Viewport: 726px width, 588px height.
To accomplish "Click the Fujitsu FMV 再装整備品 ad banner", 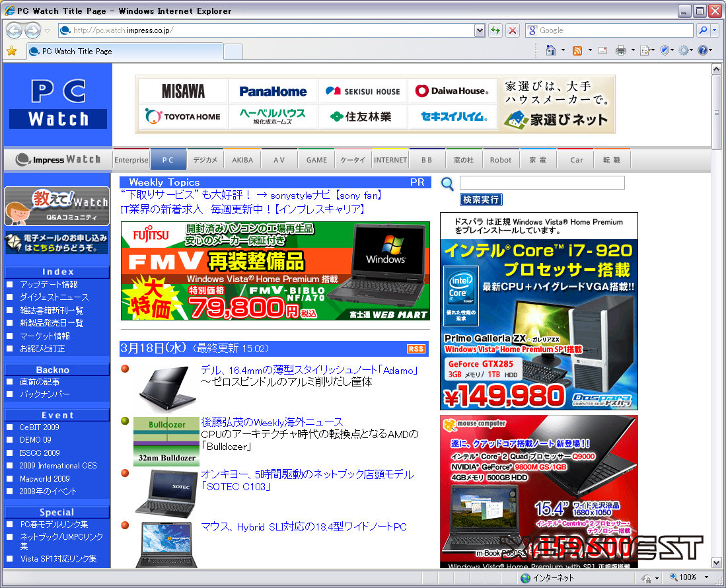I will pyautogui.click(x=275, y=271).
